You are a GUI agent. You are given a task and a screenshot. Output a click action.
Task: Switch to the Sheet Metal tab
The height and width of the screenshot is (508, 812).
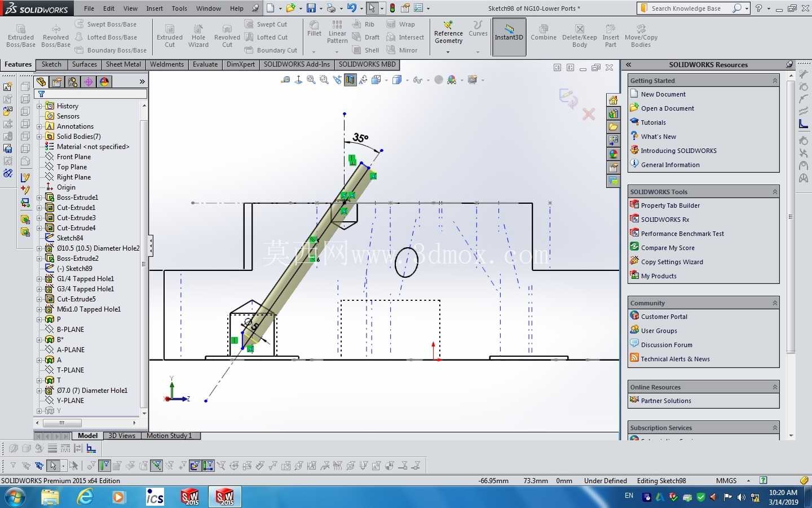click(123, 64)
